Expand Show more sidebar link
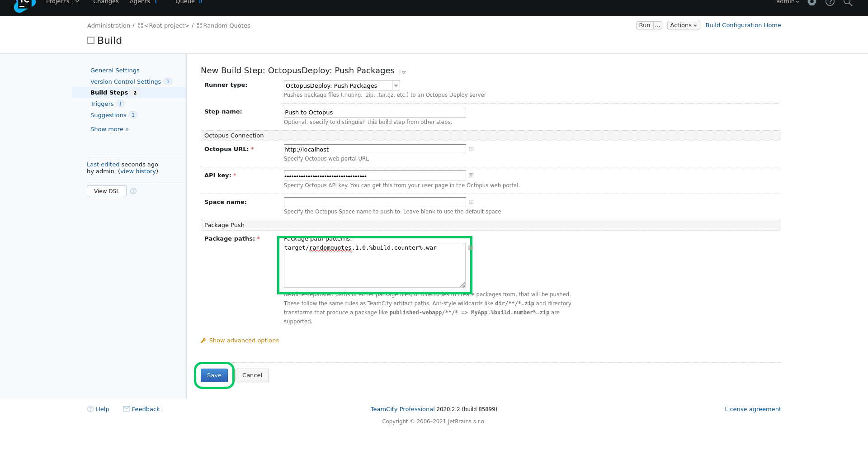The image size is (868, 450). tap(109, 129)
